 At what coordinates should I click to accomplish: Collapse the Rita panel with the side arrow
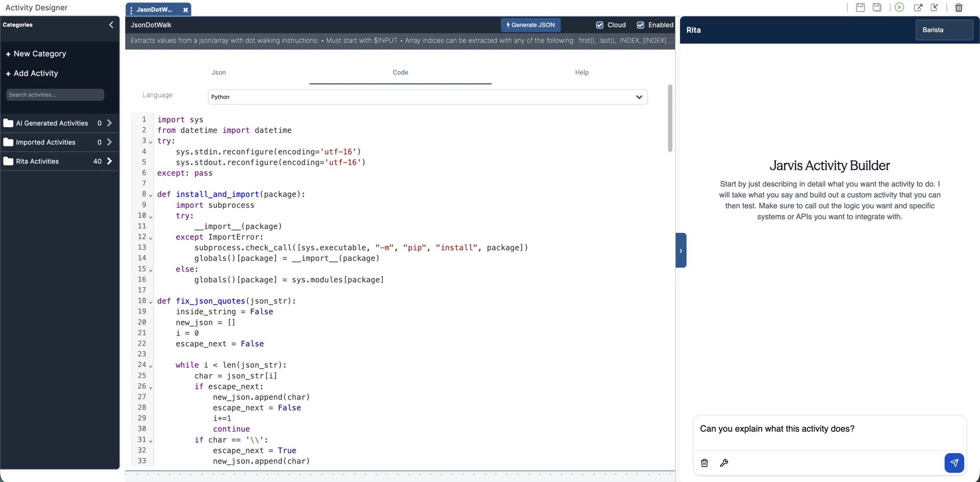681,250
